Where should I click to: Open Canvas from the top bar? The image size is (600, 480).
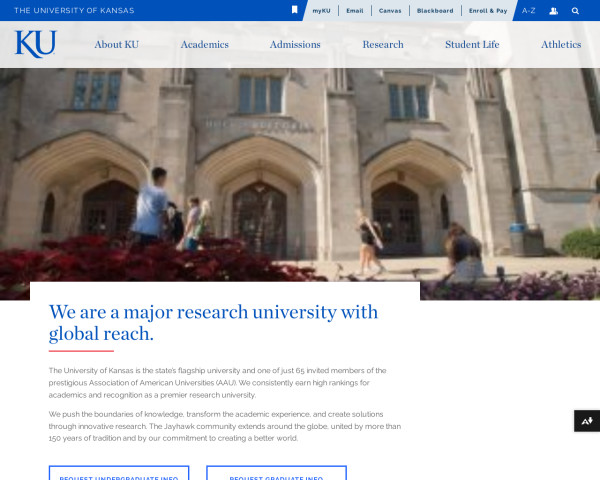point(390,10)
